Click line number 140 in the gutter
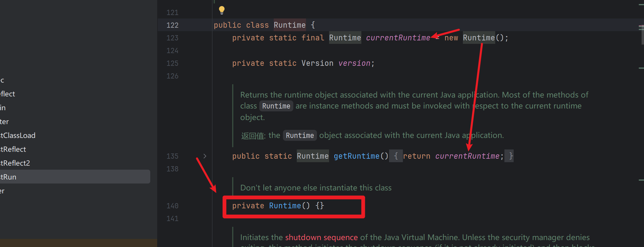The image size is (644, 247). pyautogui.click(x=172, y=206)
